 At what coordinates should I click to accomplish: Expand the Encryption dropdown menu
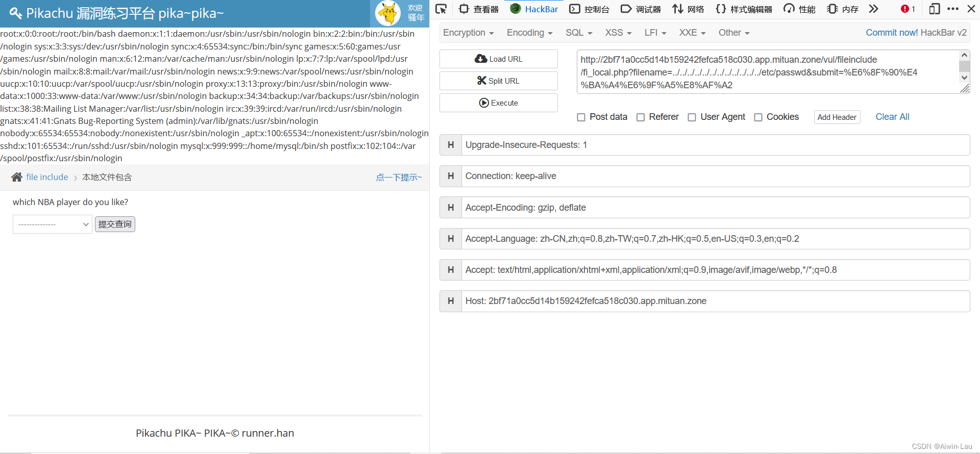click(x=468, y=33)
